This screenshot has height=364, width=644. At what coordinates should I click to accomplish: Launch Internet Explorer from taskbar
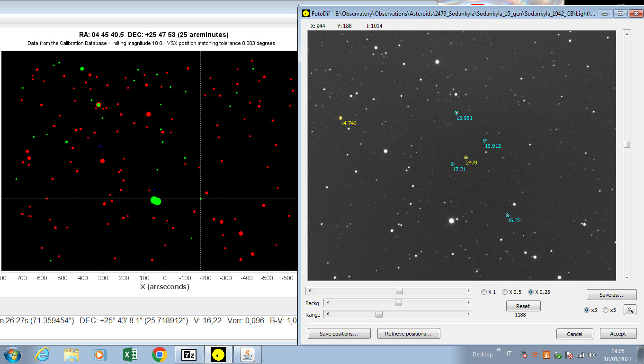coord(42,355)
